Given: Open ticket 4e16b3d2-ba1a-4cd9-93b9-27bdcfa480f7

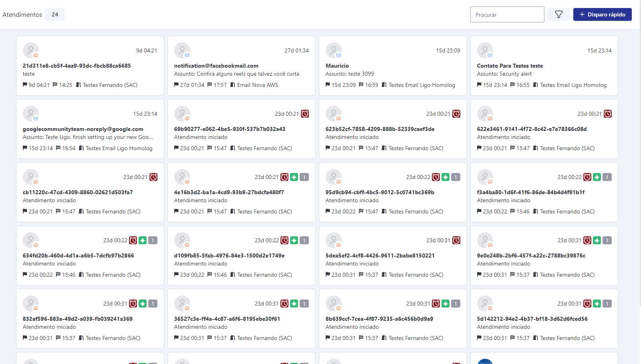Looking at the screenshot, I should click(x=229, y=192).
